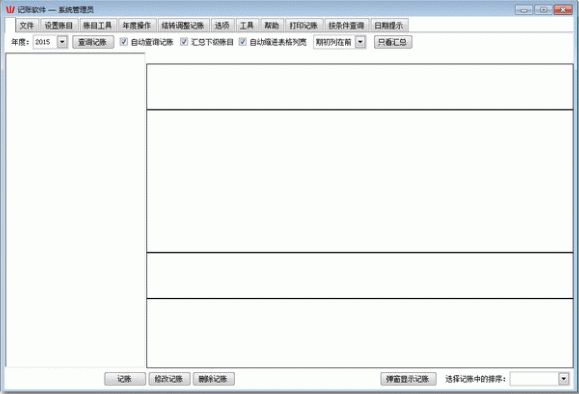Click the 打印记账 menu item
This screenshot has width=579, height=394.
(304, 25)
